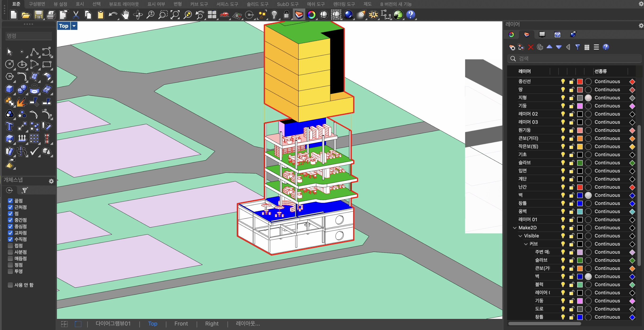The height and width of the screenshot is (330, 644).
Task: Uncheck the 끝점 osnap checkbox
Action: [x=10, y=201]
